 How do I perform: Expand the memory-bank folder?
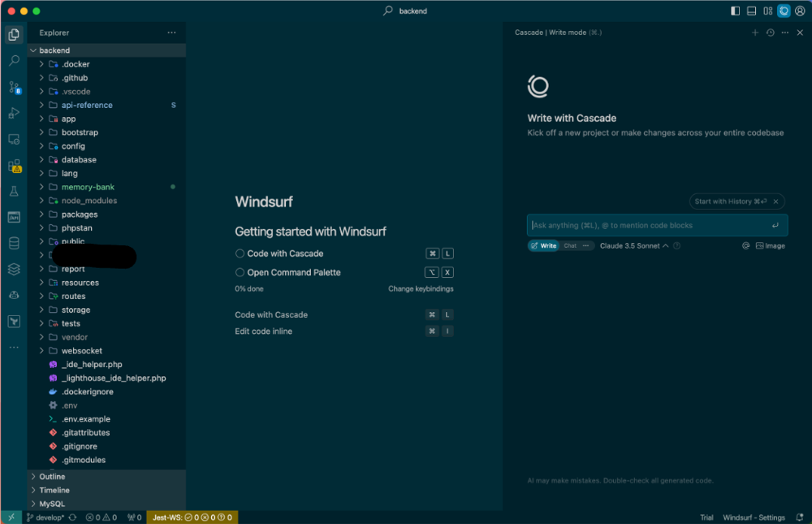(x=106, y=187)
